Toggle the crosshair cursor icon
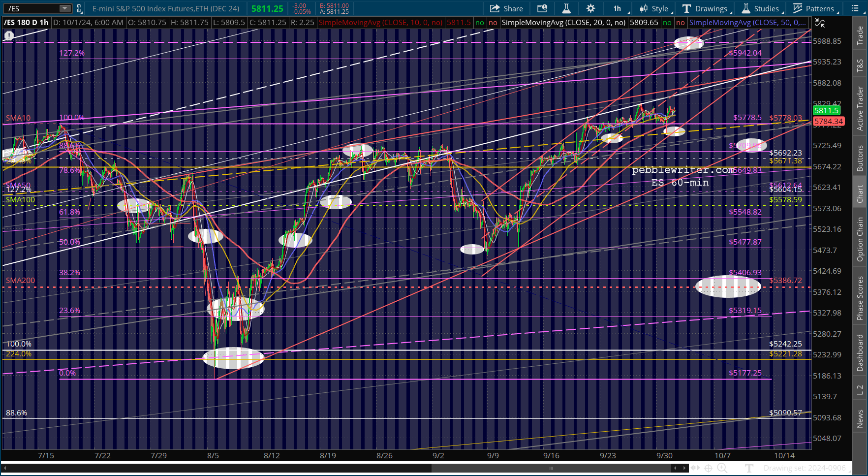 coord(709,468)
